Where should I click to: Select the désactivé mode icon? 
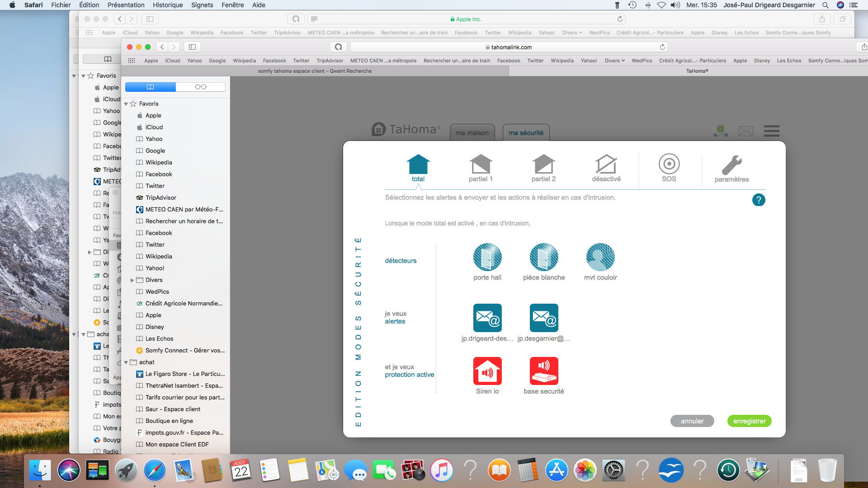pos(606,165)
